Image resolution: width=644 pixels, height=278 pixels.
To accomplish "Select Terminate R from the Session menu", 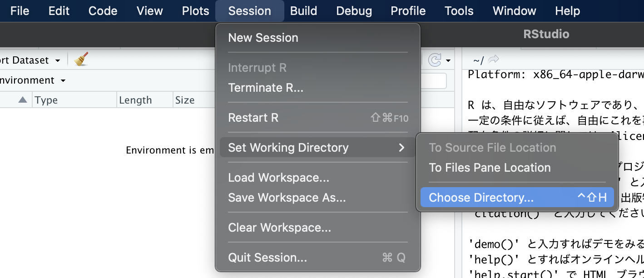I will click(x=266, y=88).
